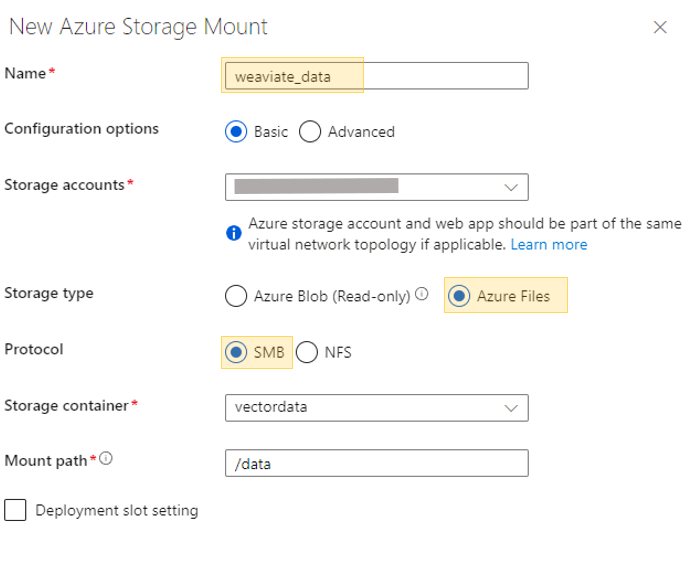Choose Azure Files storage type
Screen dimensions: 692x568
coord(459,296)
